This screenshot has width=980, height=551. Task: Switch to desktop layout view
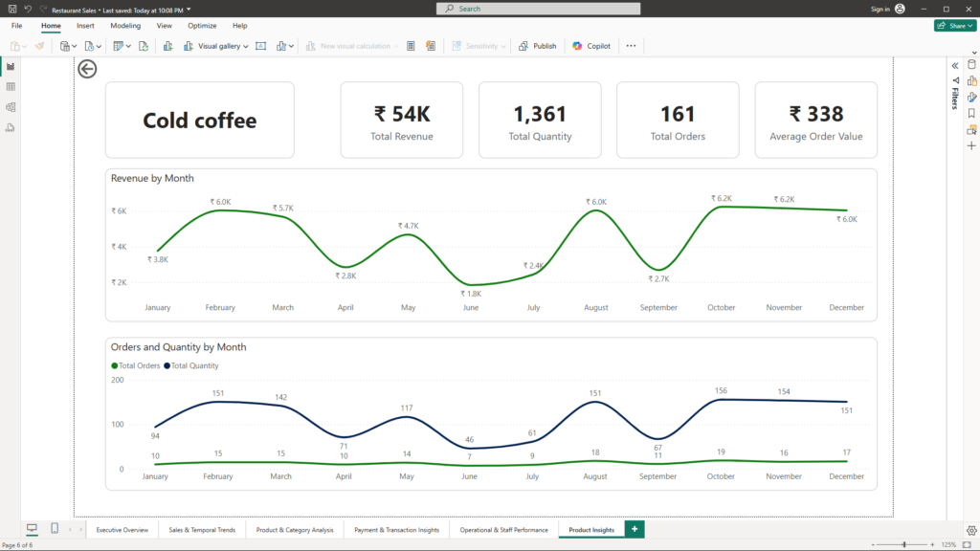tap(32, 529)
